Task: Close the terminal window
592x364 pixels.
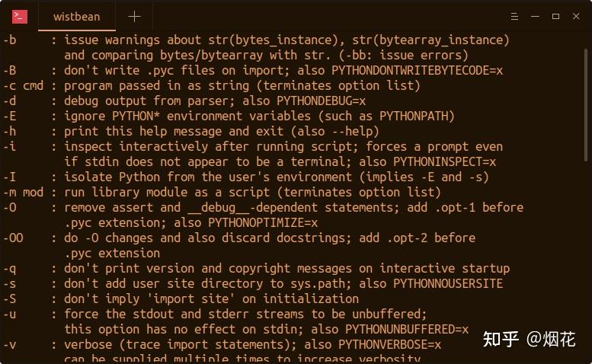Action: click(576, 16)
